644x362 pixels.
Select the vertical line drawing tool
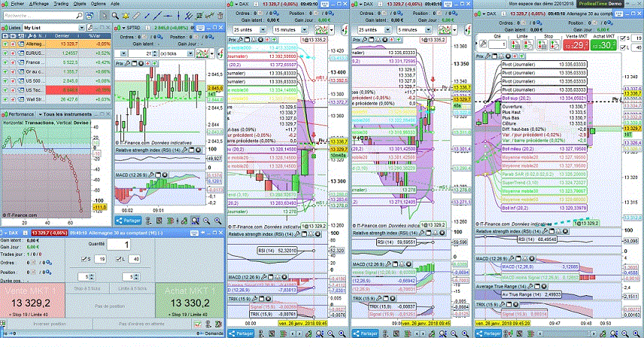[x=178, y=16]
